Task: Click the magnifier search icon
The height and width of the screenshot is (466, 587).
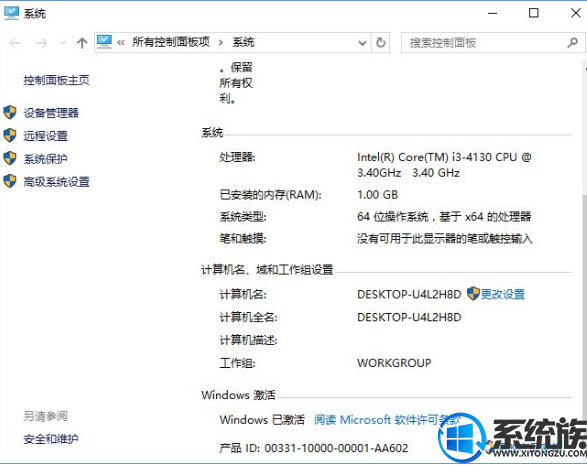Action: click(572, 43)
